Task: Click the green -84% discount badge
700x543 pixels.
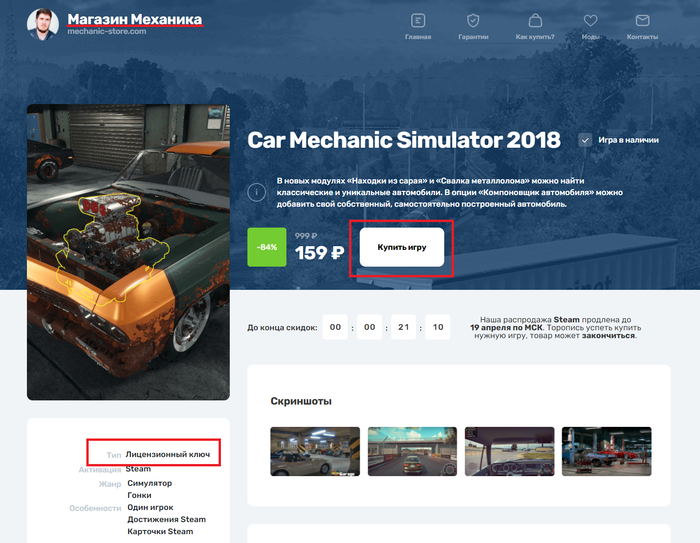Action: pos(267,247)
